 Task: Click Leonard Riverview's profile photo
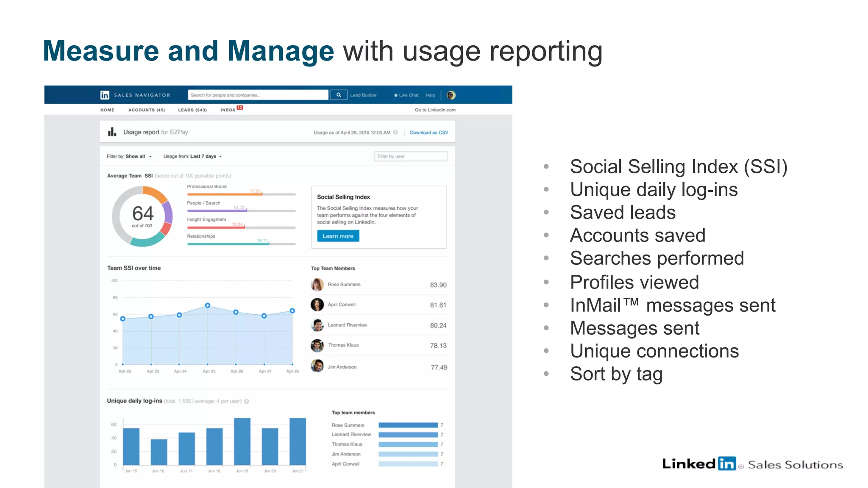317,325
